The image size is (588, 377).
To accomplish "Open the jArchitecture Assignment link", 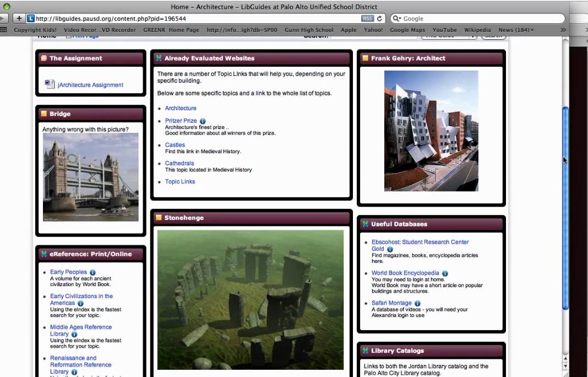I will point(90,85).
